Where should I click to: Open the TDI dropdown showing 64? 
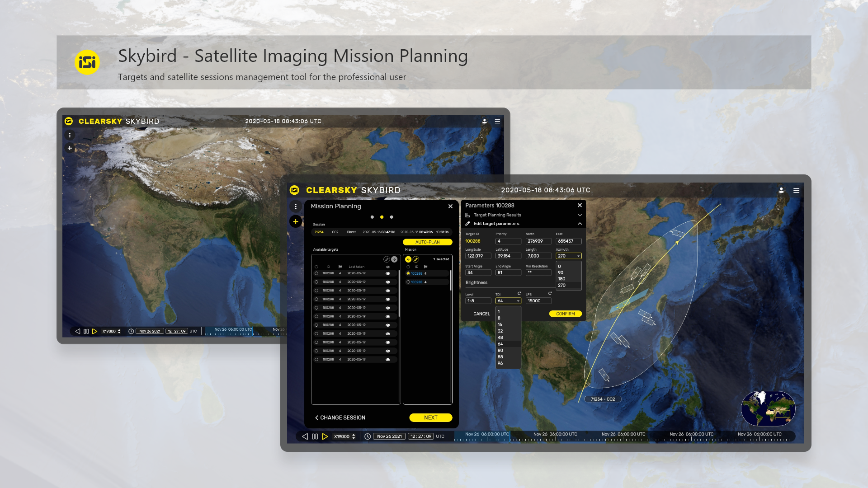pyautogui.click(x=508, y=301)
